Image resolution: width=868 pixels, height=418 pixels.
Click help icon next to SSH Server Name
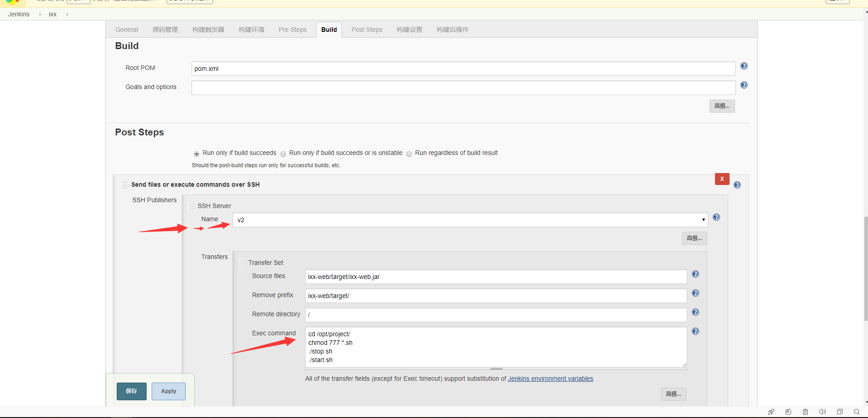pyautogui.click(x=716, y=218)
